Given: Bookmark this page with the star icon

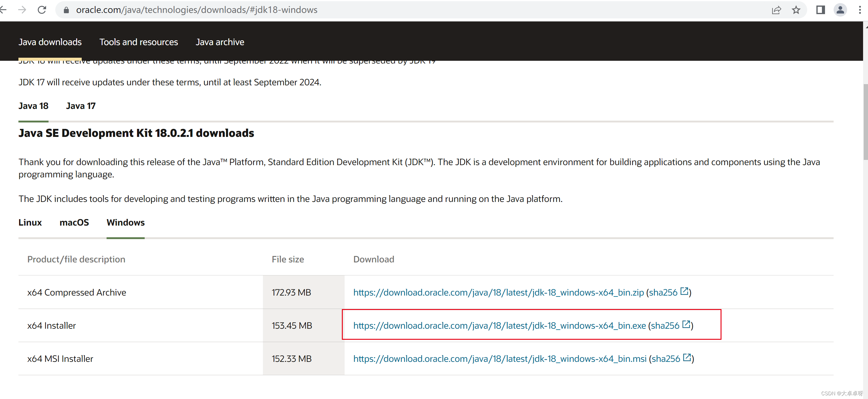Looking at the screenshot, I should click(796, 10).
